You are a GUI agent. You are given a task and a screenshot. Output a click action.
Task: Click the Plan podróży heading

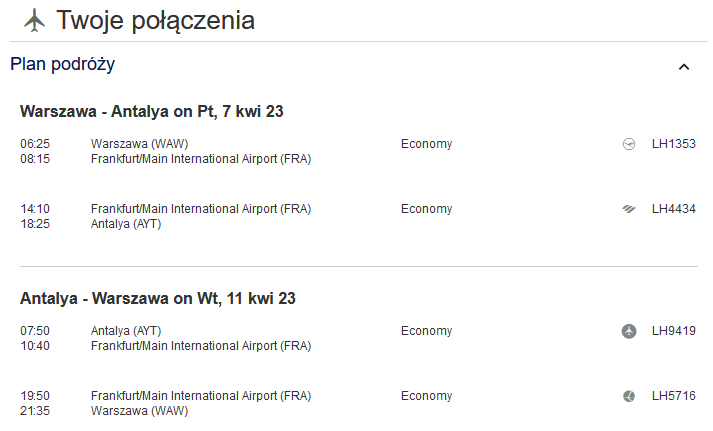click(62, 65)
